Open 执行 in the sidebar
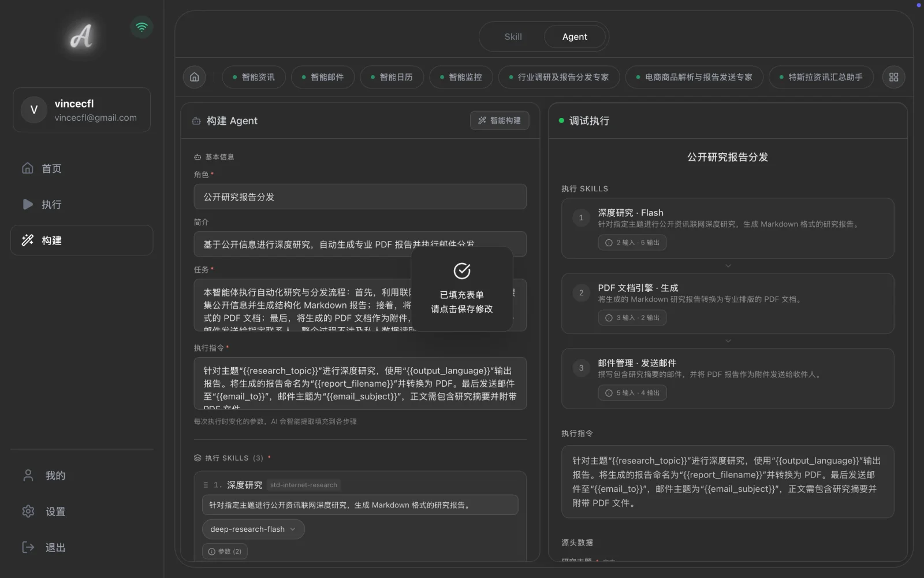Screen dimensions: 924x578 click(81, 204)
